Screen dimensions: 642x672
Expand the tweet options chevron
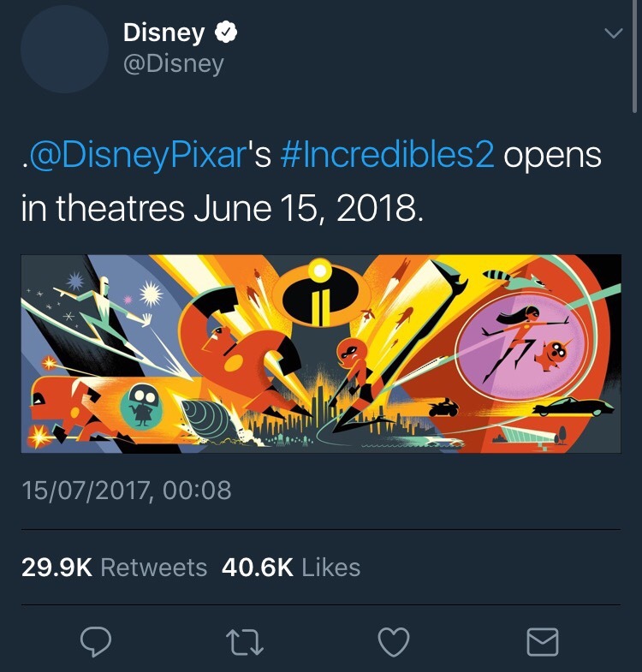coord(614,34)
